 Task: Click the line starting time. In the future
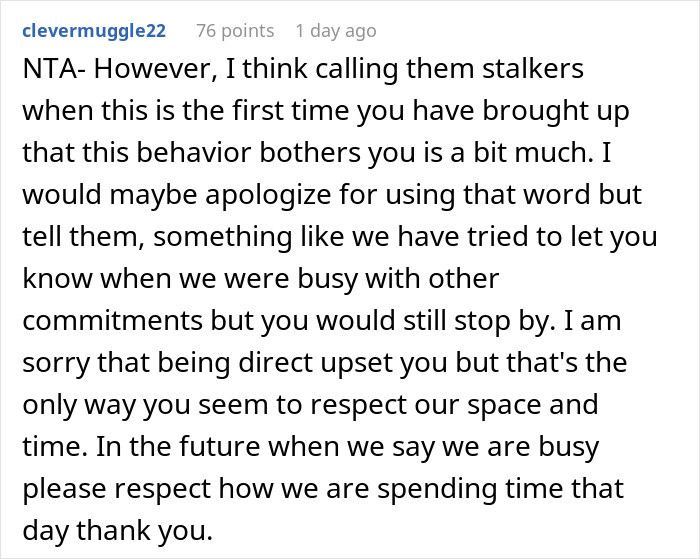pos(311,447)
